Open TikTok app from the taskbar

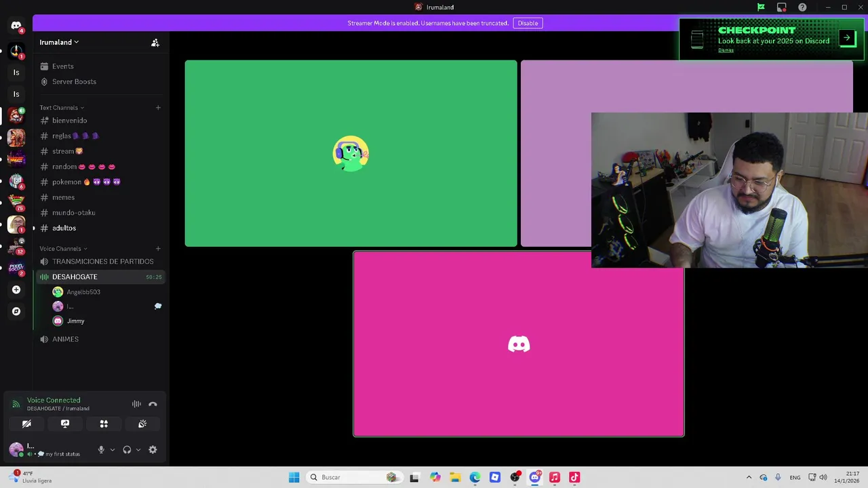(574, 477)
